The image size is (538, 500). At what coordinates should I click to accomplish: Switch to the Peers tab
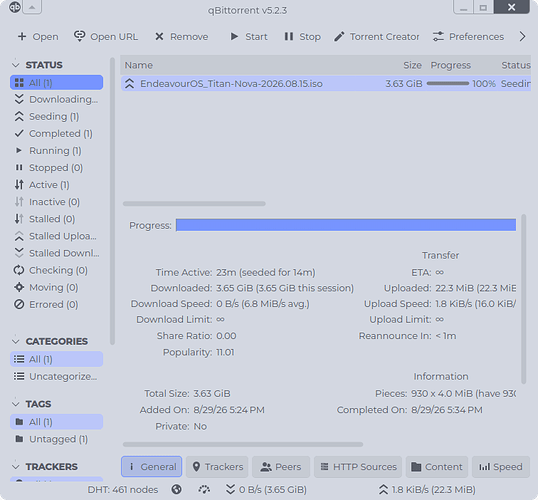pos(281,467)
